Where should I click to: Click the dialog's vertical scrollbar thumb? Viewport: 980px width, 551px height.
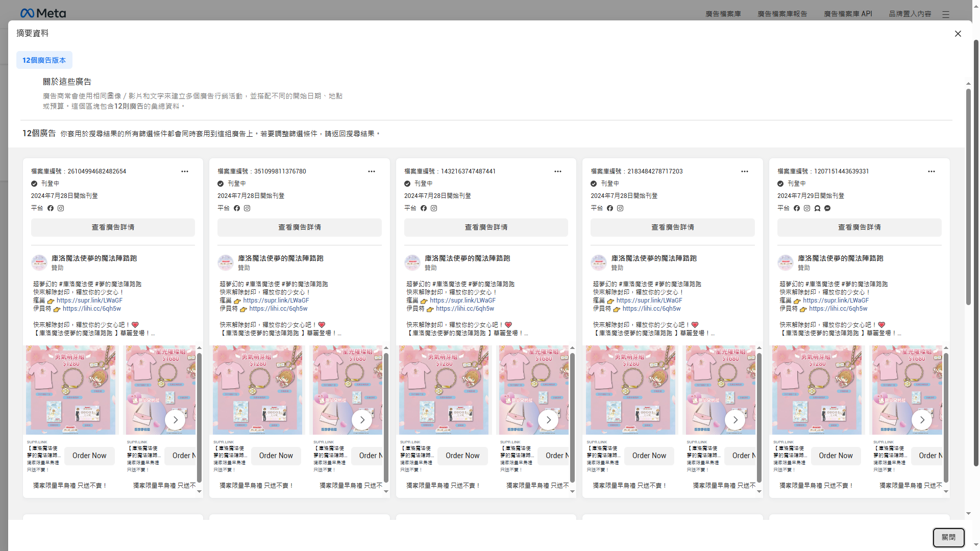pos(968,197)
